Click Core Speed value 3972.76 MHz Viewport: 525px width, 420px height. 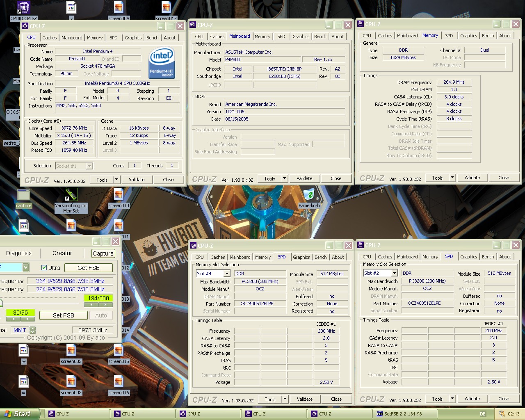74,128
